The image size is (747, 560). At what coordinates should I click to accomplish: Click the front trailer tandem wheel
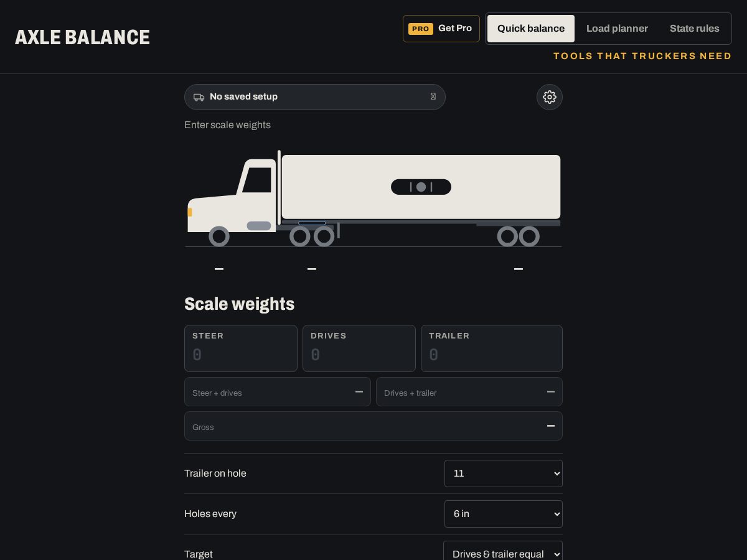pyautogui.click(x=507, y=236)
